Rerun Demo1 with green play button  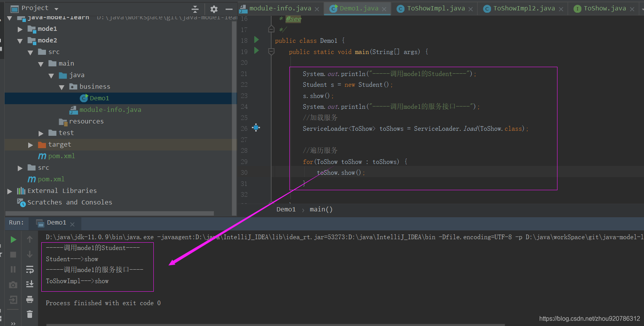[x=13, y=240]
